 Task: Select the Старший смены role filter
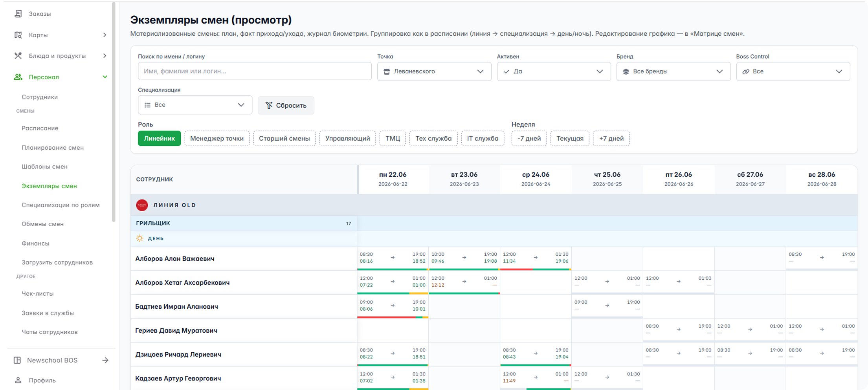tap(284, 138)
